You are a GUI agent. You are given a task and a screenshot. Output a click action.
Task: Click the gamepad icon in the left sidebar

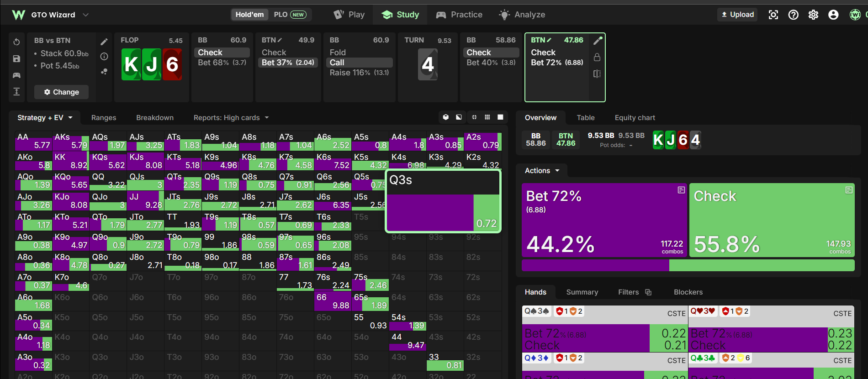coord(16,75)
